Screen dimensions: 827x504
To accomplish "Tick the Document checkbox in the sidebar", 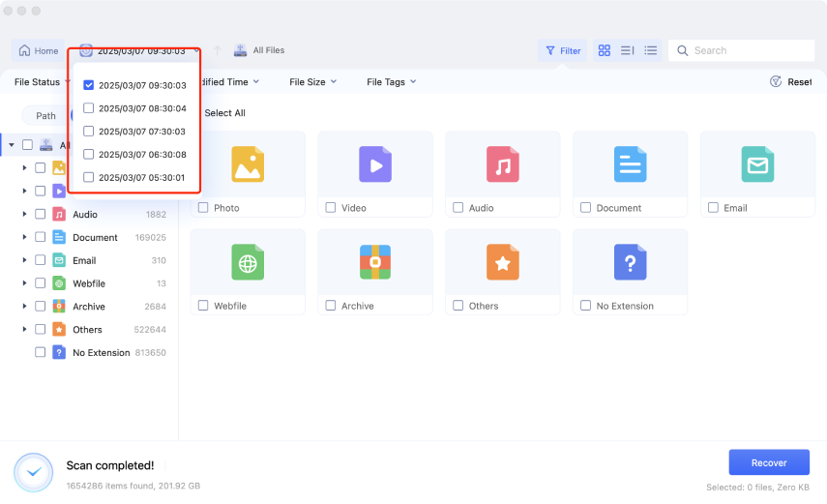I will point(41,237).
